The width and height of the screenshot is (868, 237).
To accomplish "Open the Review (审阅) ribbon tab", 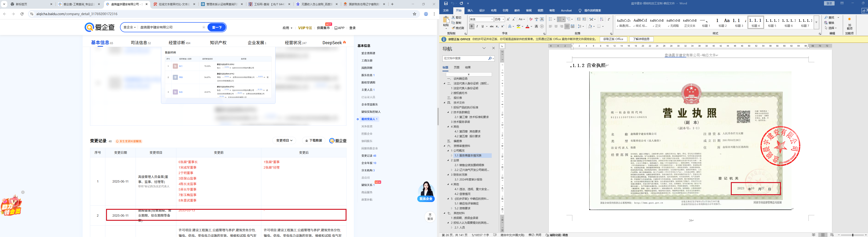I will coord(529,11).
